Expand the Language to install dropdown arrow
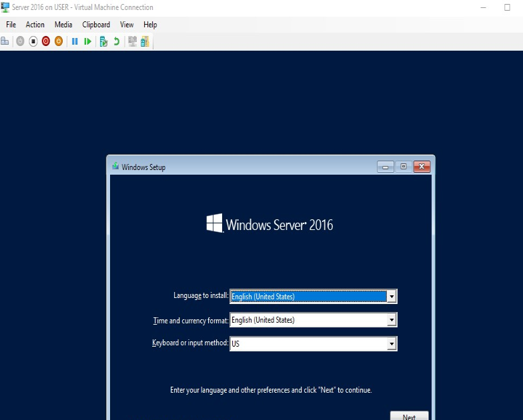The height and width of the screenshot is (420, 523). pos(392,296)
